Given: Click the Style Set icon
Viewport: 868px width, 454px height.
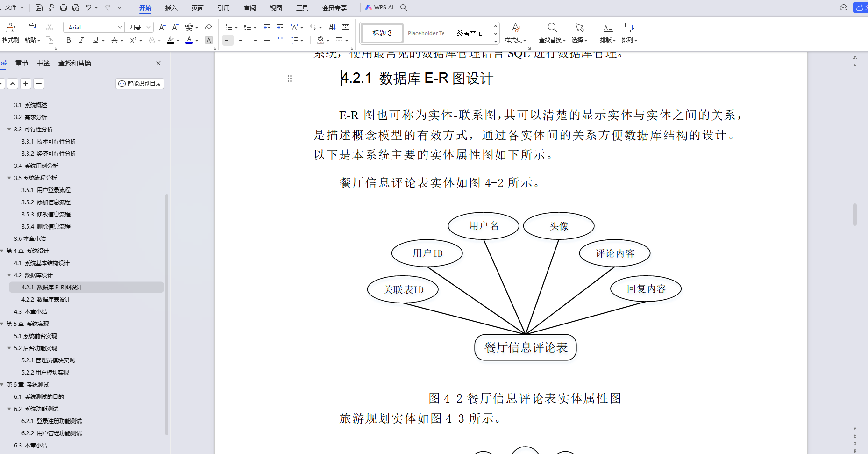Looking at the screenshot, I should (515, 28).
